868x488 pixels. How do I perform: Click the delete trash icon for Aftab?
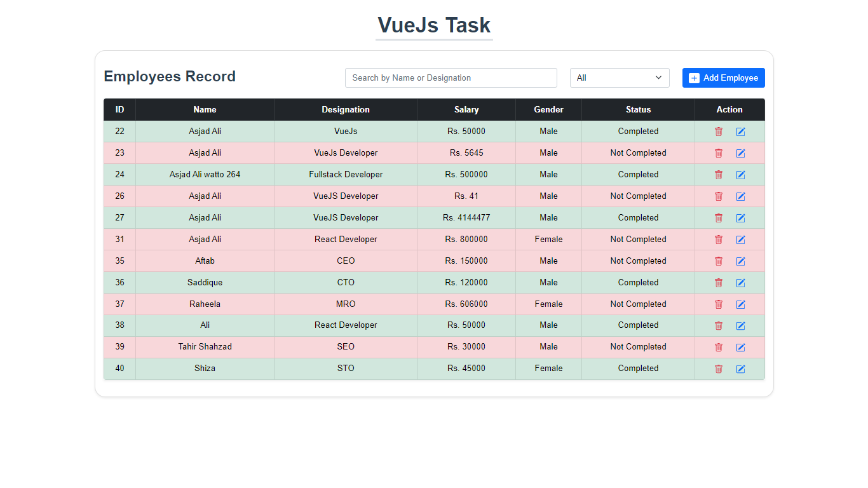click(x=718, y=261)
